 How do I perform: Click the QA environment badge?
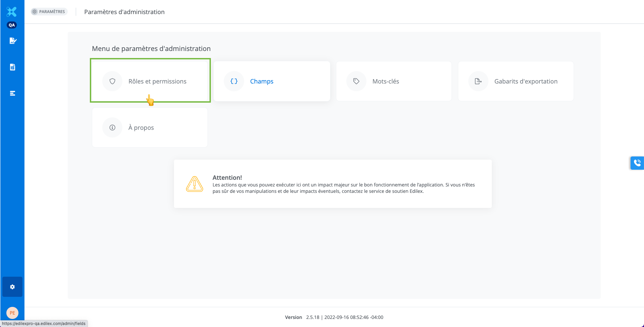click(x=12, y=25)
